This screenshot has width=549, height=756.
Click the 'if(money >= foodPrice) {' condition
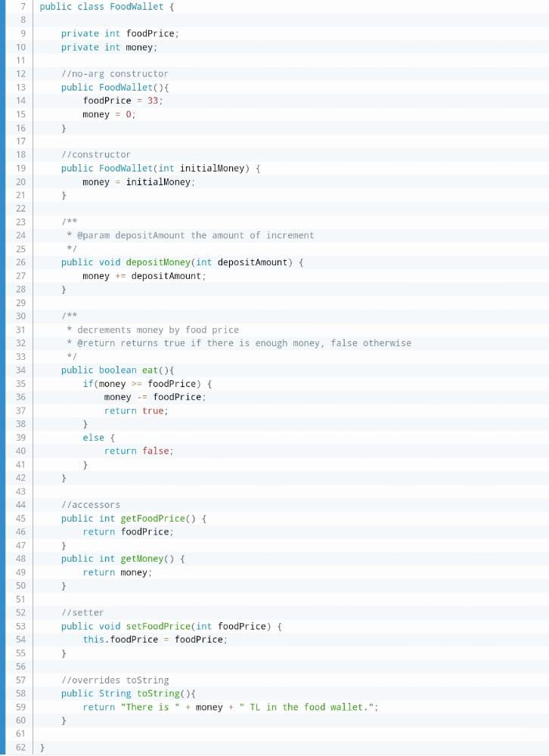[147, 384]
